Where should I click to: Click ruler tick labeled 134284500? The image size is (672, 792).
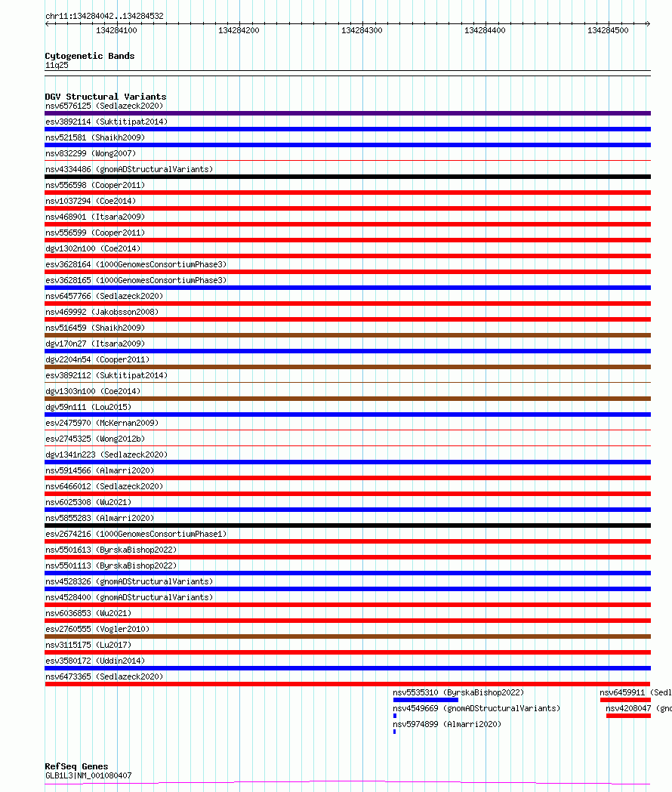(x=608, y=30)
